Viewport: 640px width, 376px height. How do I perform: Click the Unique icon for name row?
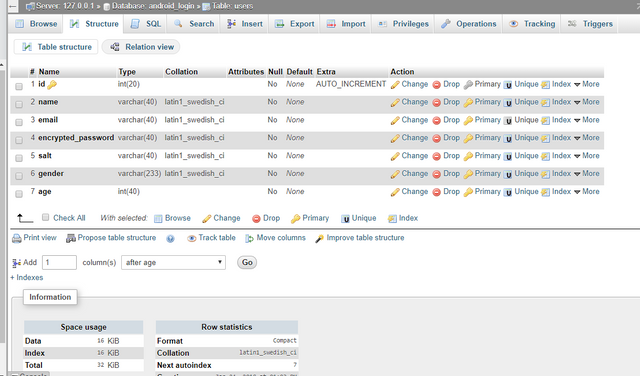click(508, 102)
